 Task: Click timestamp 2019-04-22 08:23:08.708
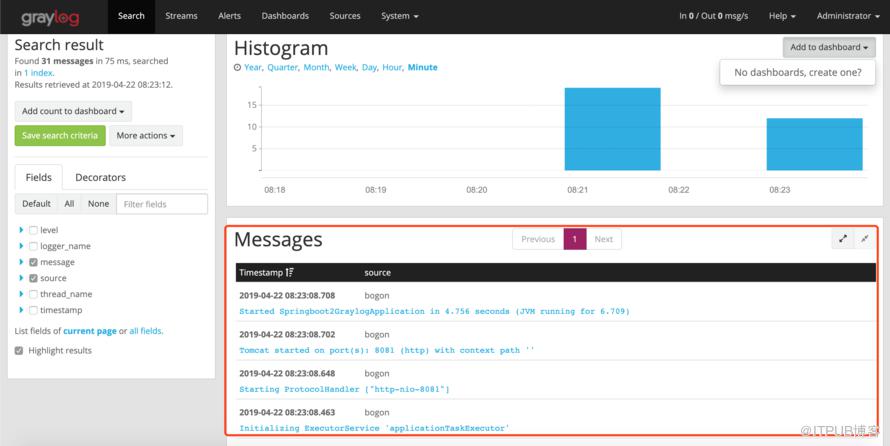click(x=287, y=296)
